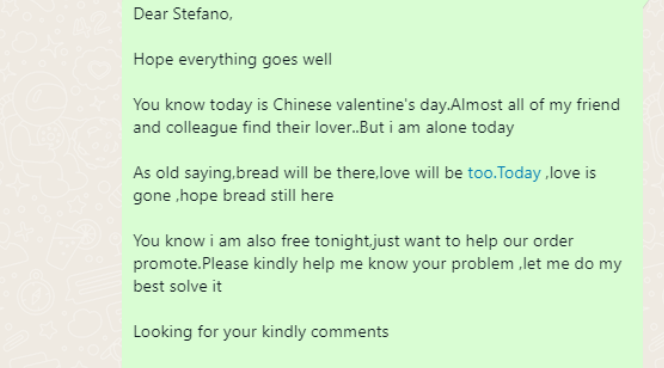Click the phrase 'As old saying'
664x368 pixels.
click(x=183, y=174)
